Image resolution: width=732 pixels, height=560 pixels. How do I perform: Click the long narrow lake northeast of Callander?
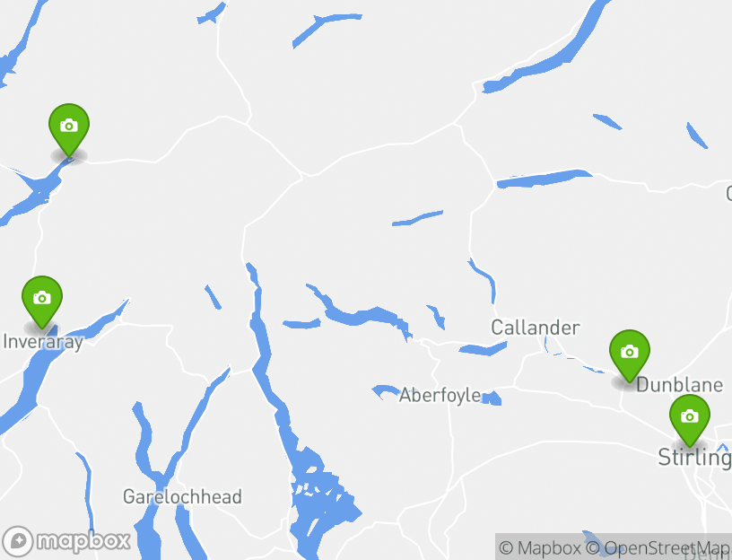(544, 179)
